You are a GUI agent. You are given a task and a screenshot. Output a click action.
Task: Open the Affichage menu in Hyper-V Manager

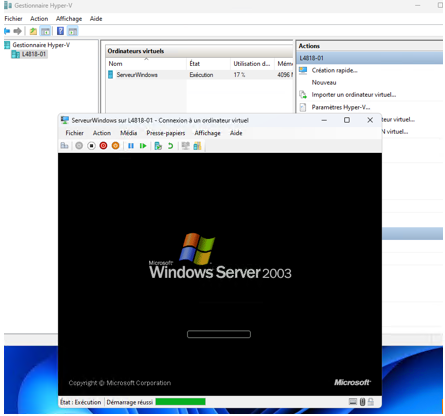pyautogui.click(x=69, y=19)
